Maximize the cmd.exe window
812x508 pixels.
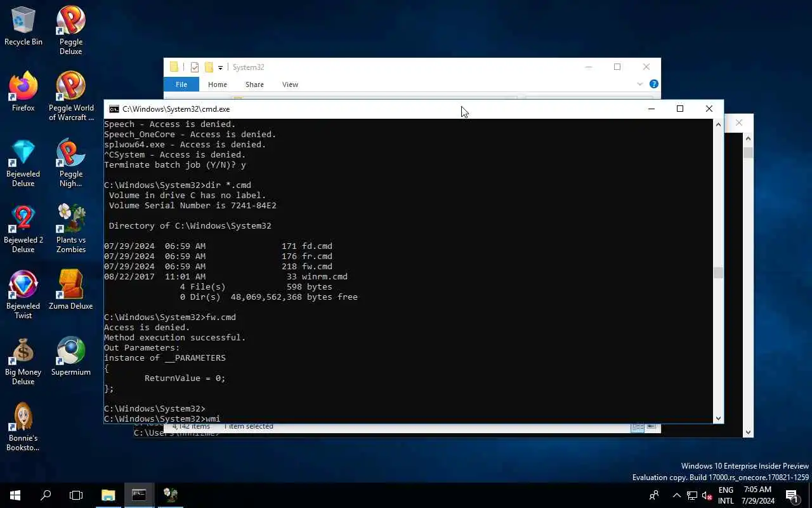click(x=680, y=109)
